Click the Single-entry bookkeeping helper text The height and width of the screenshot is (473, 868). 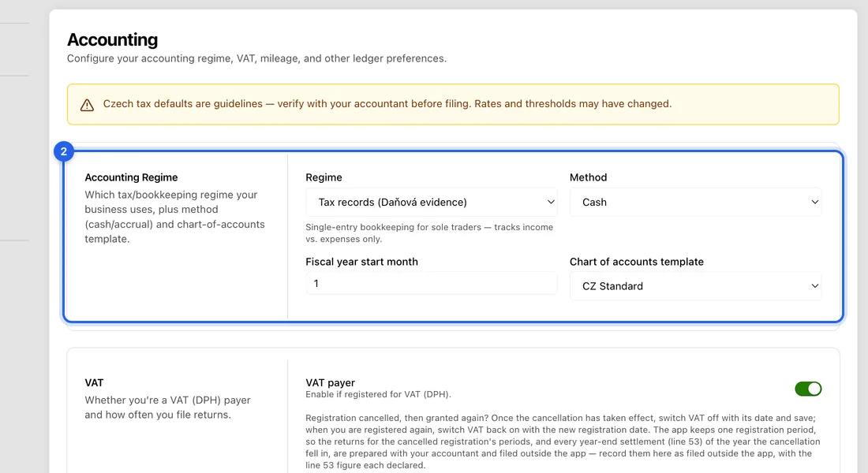click(x=429, y=233)
